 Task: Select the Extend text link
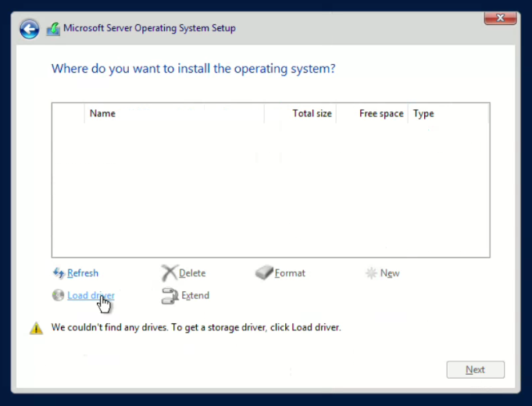[195, 296]
